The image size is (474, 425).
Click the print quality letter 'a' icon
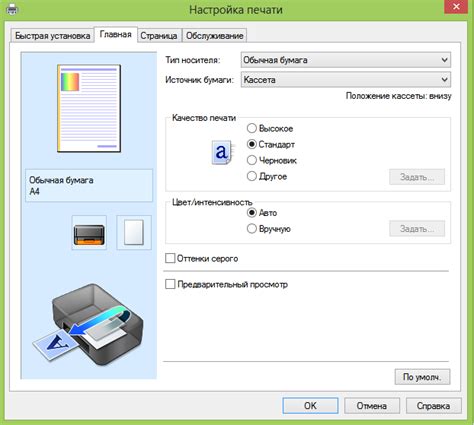click(x=222, y=152)
